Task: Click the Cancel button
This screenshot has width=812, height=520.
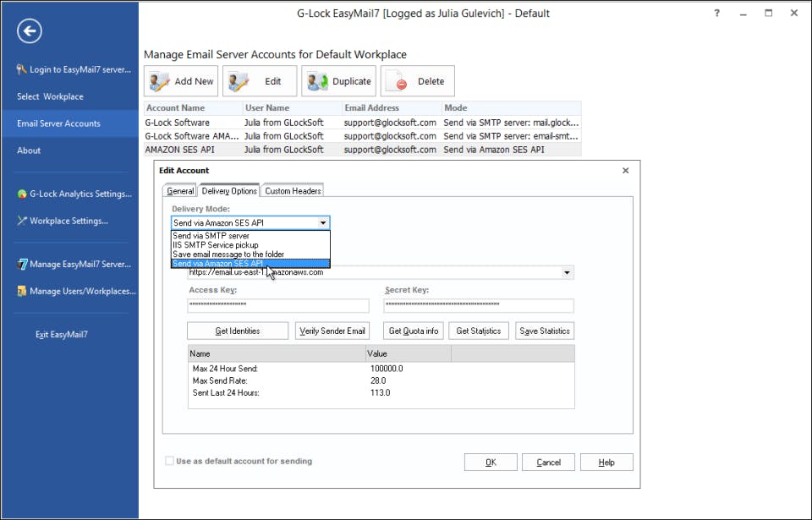Action: click(548, 463)
